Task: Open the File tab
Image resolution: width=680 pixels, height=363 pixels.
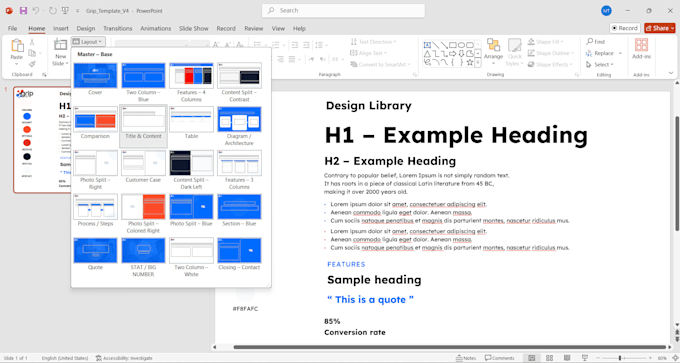Action: (x=13, y=29)
